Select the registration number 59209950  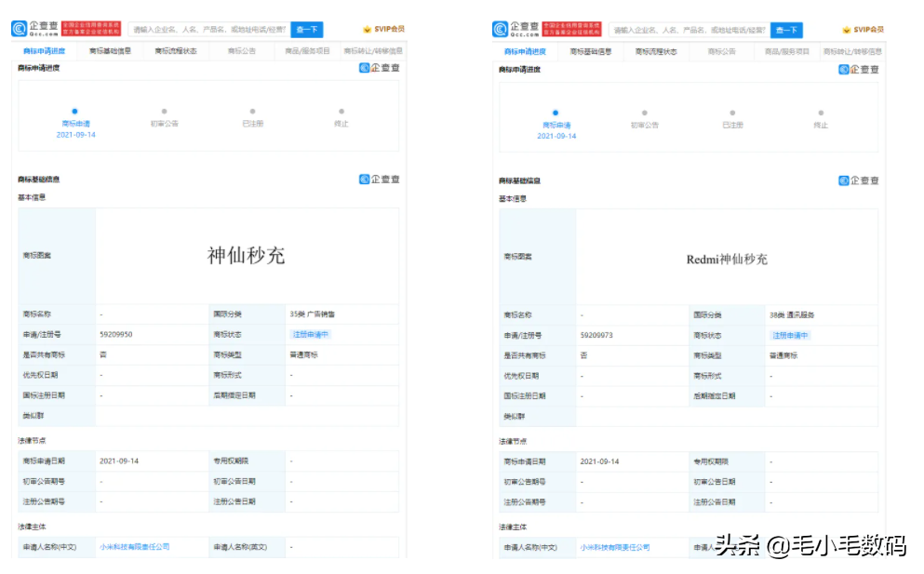tap(116, 334)
